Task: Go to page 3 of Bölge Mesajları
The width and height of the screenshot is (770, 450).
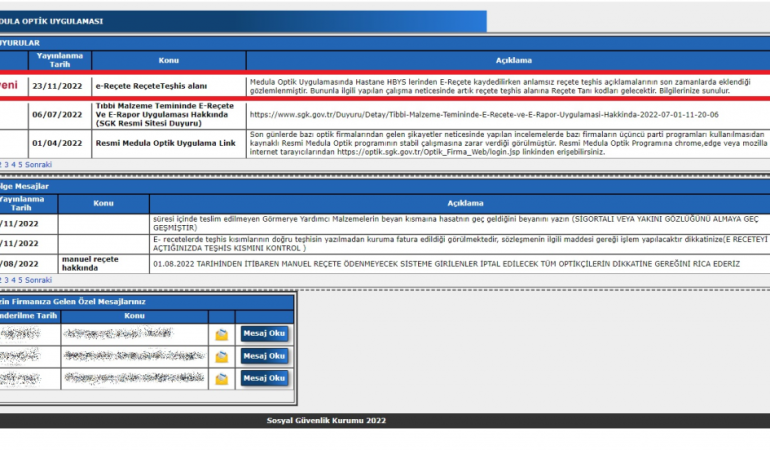Action: coord(4,280)
